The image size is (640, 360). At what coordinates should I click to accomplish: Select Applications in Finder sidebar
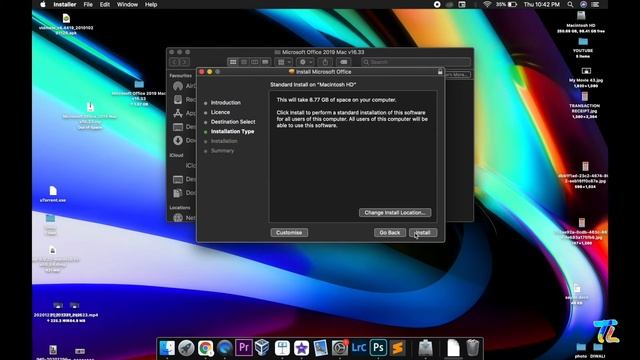[x=184, y=113]
